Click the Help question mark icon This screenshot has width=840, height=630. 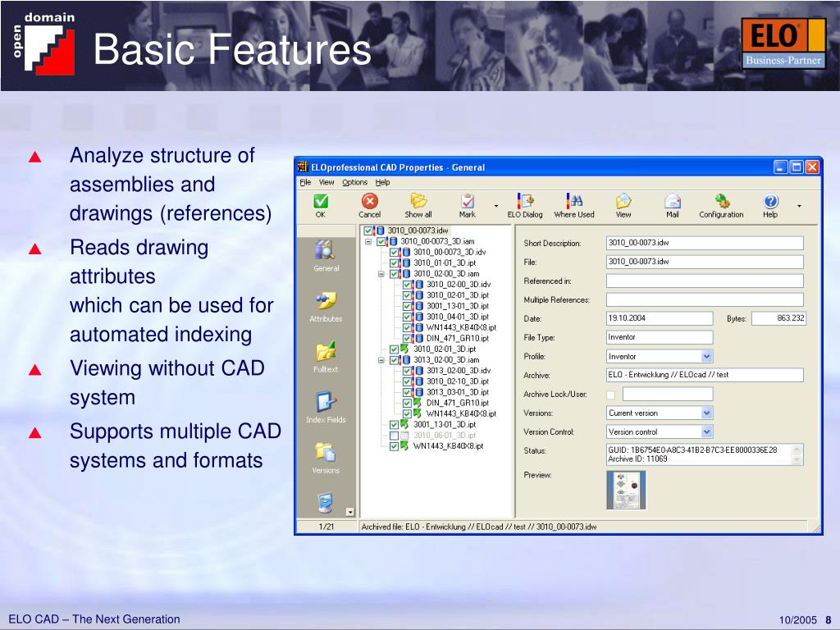(770, 201)
